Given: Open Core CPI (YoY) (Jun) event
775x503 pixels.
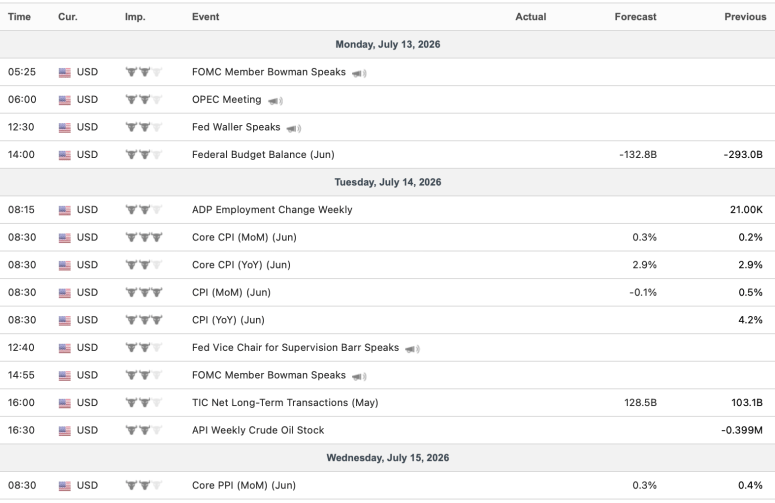Looking at the screenshot, I should [241, 265].
